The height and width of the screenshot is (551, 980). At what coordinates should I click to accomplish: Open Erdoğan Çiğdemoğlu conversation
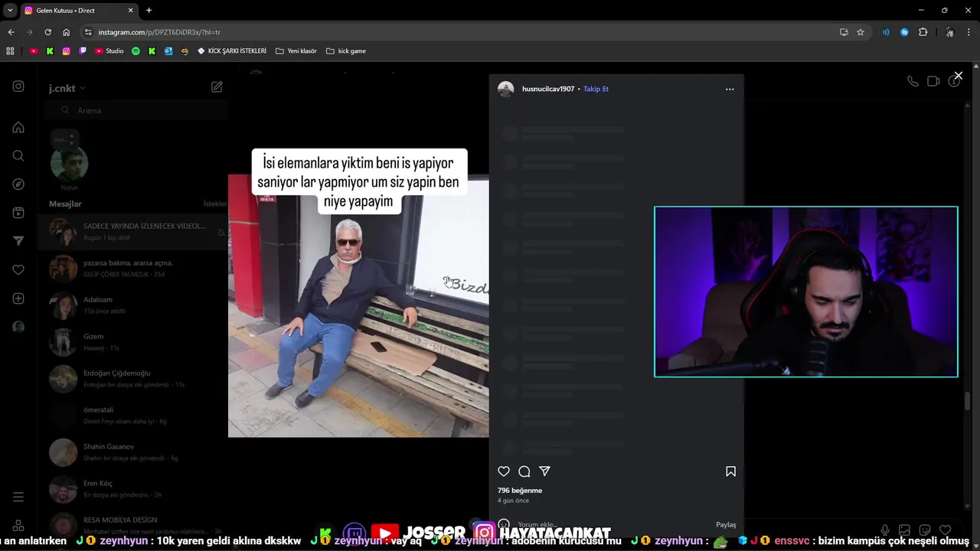pyautogui.click(x=132, y=378)
